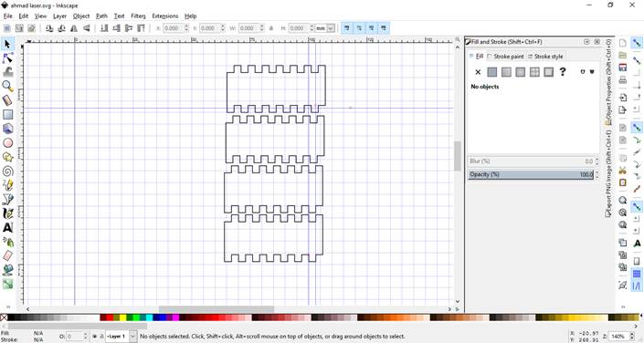Click the Print icon in commands bar
Screen dimensions: 644x343
623,79
